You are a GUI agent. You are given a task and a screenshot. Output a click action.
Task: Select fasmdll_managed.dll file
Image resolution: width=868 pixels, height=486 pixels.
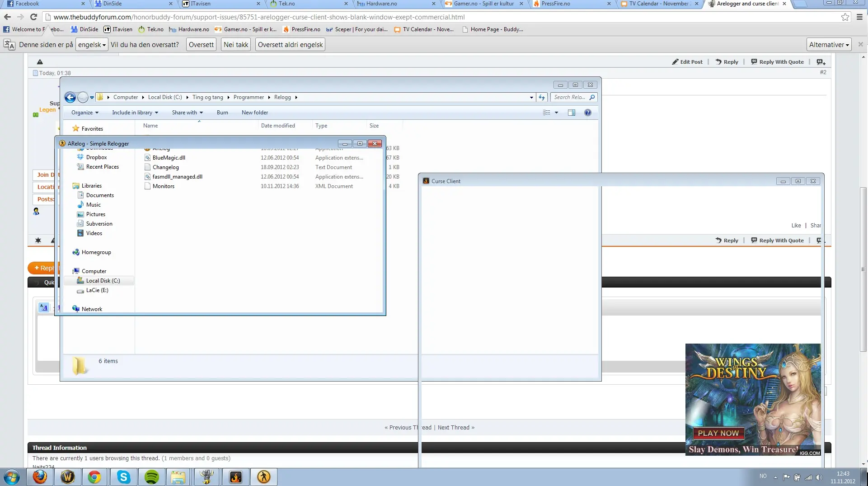point(177,177)
